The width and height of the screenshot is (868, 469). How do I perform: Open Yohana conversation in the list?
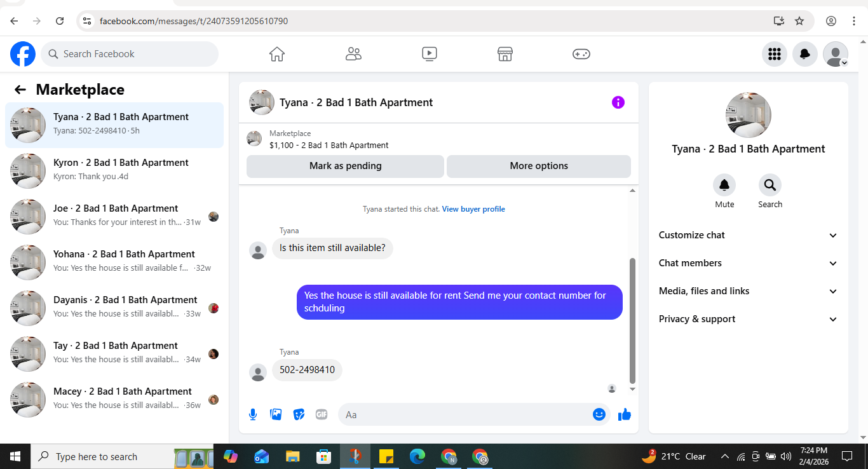pyautogui.click(x=114, y=262)
